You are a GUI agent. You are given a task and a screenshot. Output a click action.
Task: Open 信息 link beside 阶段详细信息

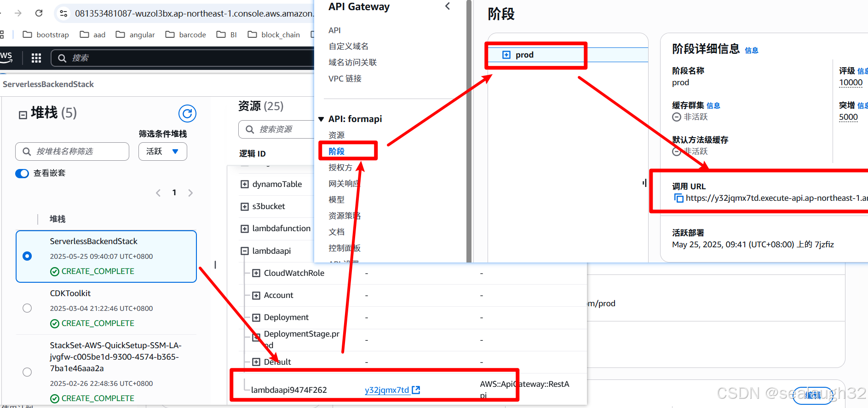pos(751,50)
